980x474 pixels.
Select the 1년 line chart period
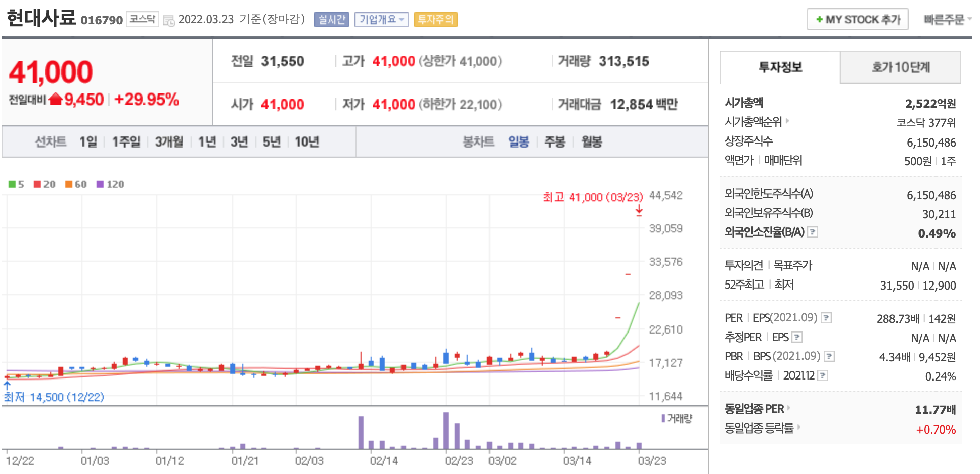207,141
